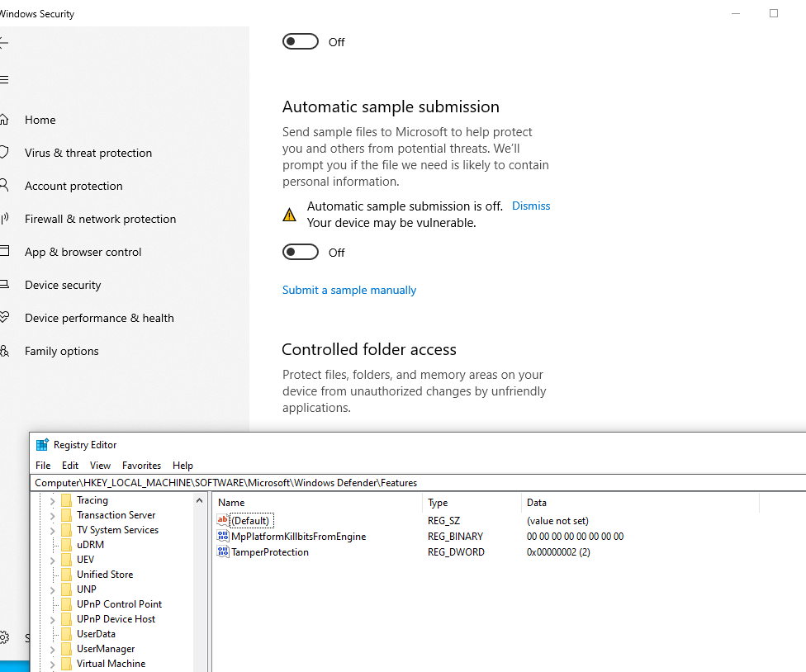Click the REG_DWORD type cell

tap(456, 551)
